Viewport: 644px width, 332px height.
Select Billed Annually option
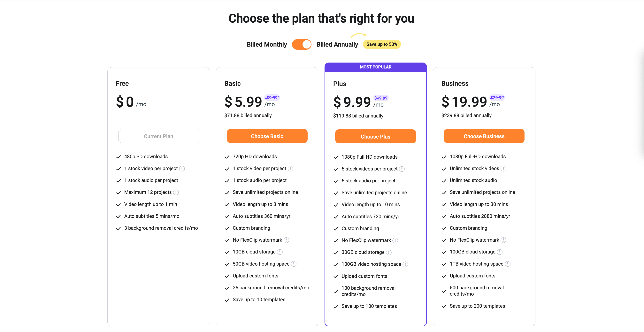(x=337, y=44)
